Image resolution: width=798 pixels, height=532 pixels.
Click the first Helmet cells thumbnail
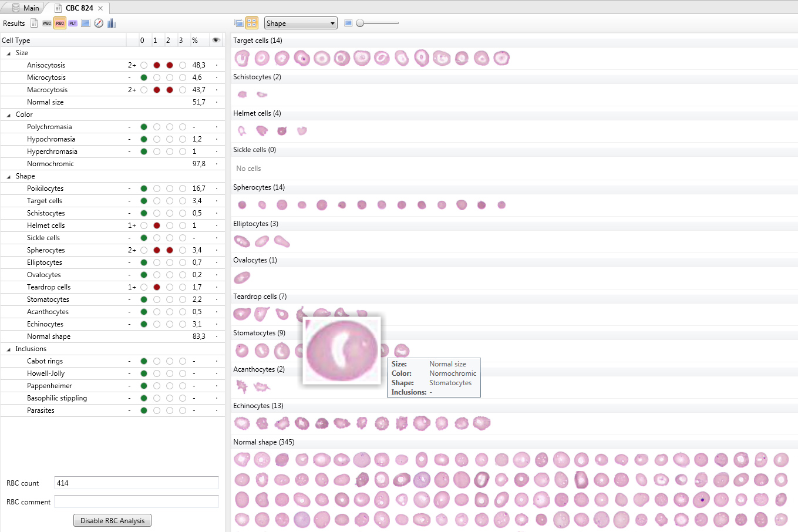(x=242, y=131)
